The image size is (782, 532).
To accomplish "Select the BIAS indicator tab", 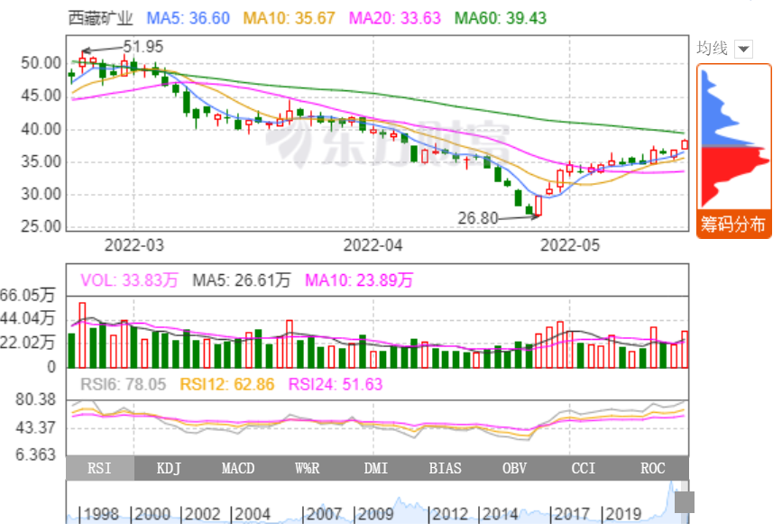I will (446, 468).
